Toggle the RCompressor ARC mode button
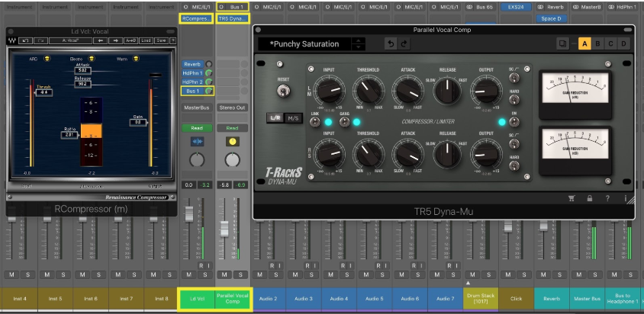Image resolution: width=644 pixels, height=314 pixels. 47,59
